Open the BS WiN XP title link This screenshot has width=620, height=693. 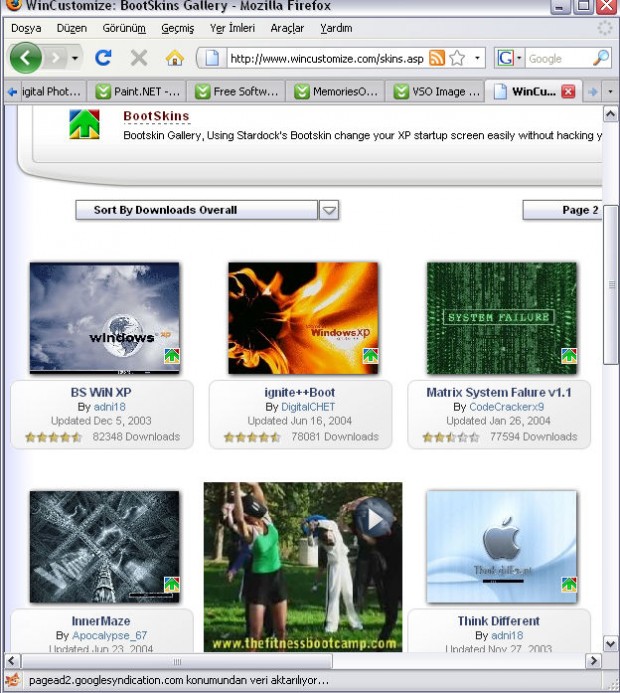(x=101, y=392)
